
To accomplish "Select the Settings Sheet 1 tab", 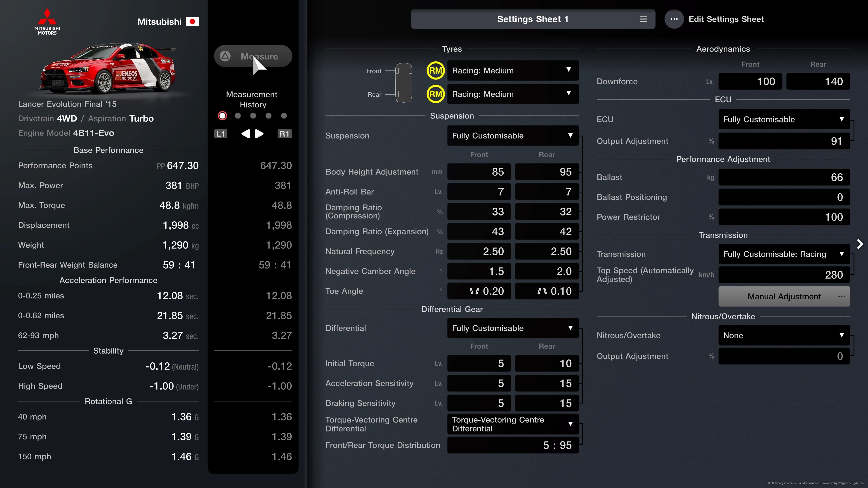I will click(x=532, y=19).
